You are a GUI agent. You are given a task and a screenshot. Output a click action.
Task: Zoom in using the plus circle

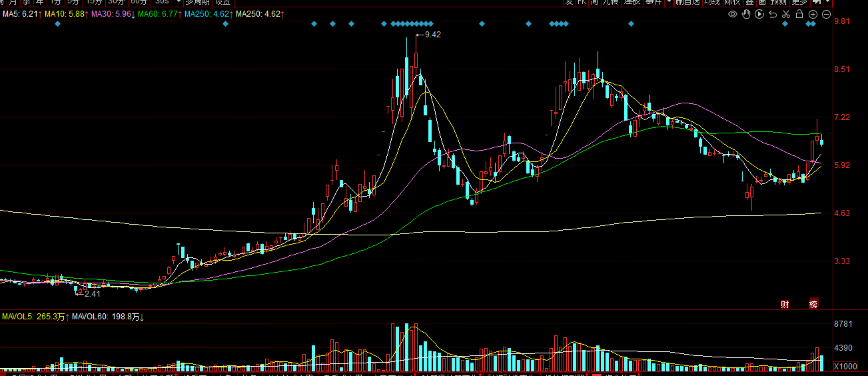[813, 14]
